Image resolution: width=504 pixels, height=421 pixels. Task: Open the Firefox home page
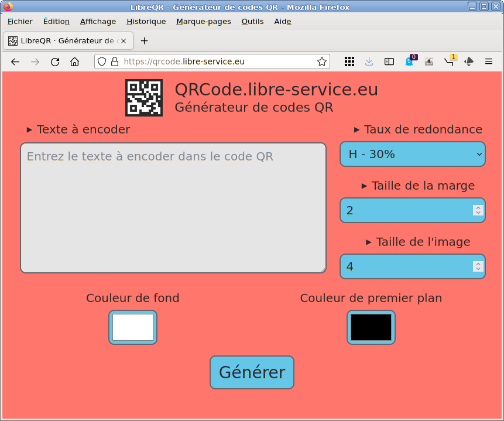[74, 61]
